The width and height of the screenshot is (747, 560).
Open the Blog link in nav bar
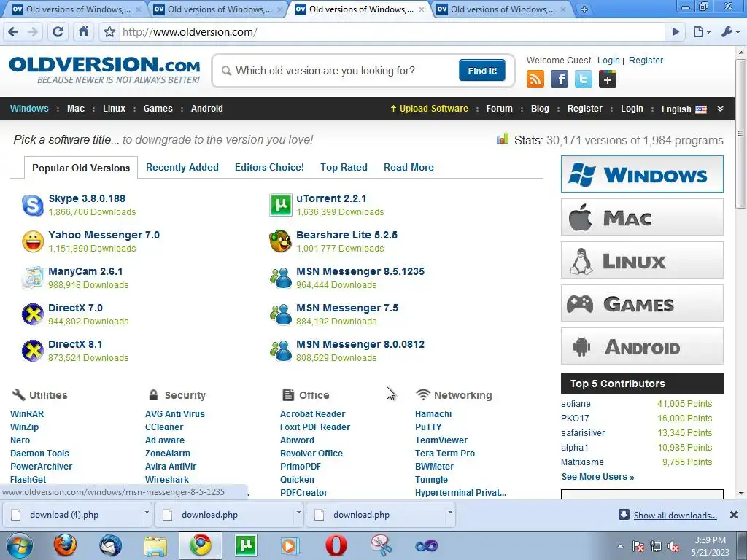coord(540,109)
